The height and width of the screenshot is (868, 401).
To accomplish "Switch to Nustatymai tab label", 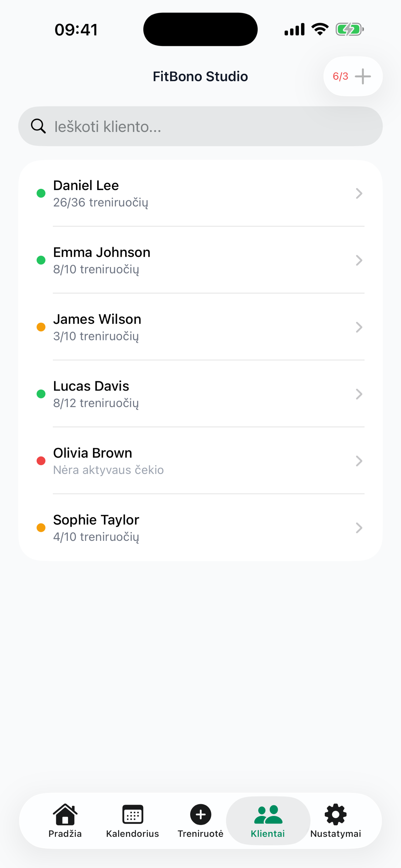I will [x=335, y=834].
